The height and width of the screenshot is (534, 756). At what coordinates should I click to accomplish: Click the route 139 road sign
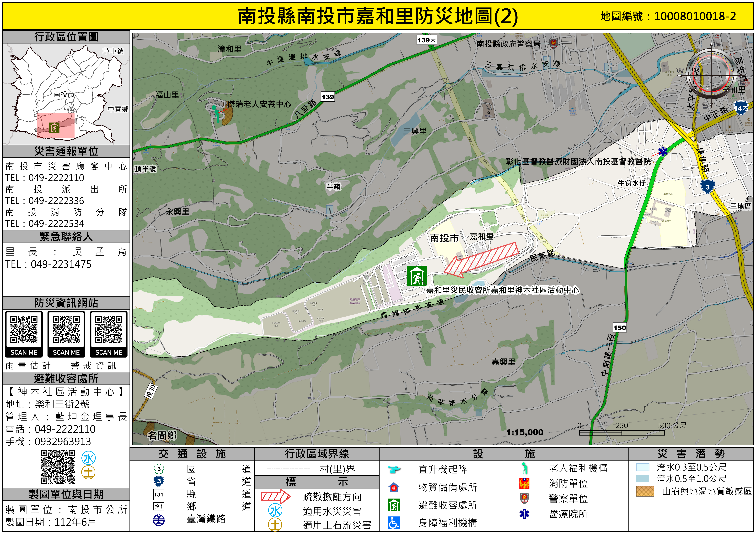[x=328, y=97]
